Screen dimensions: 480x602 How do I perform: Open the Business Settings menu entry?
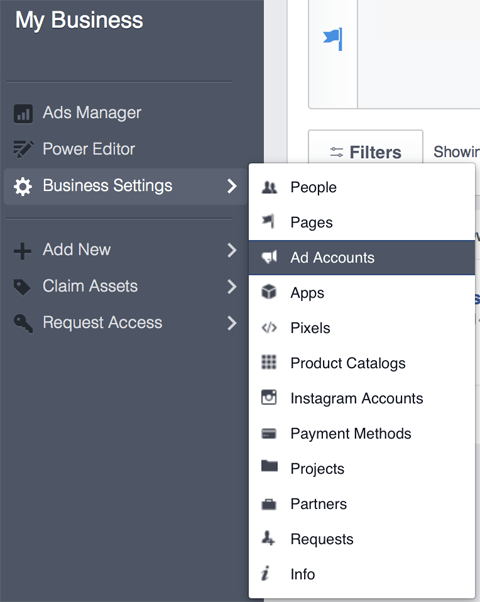pos(125,186)
